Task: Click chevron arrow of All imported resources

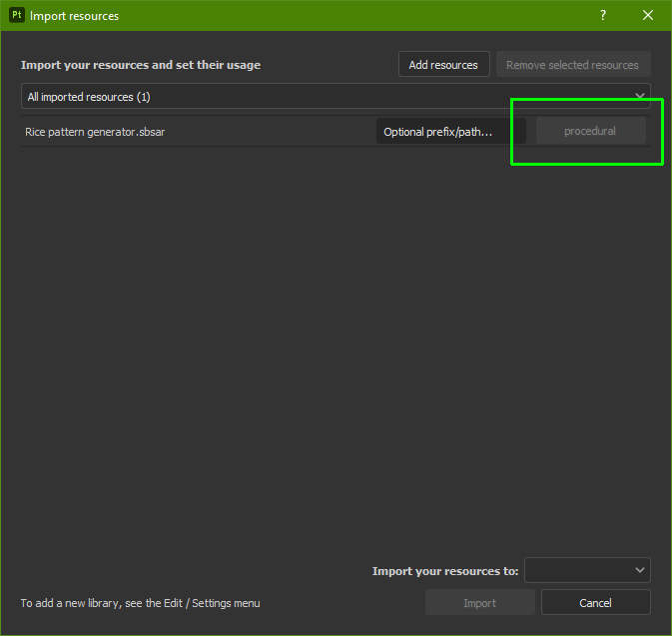Action: pos(640,97)
